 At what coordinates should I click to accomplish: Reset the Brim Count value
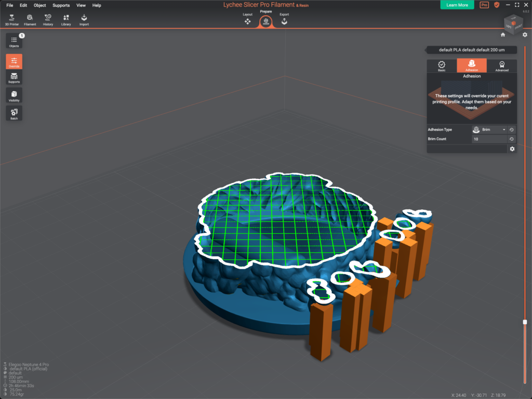click(x=511, y=139)
